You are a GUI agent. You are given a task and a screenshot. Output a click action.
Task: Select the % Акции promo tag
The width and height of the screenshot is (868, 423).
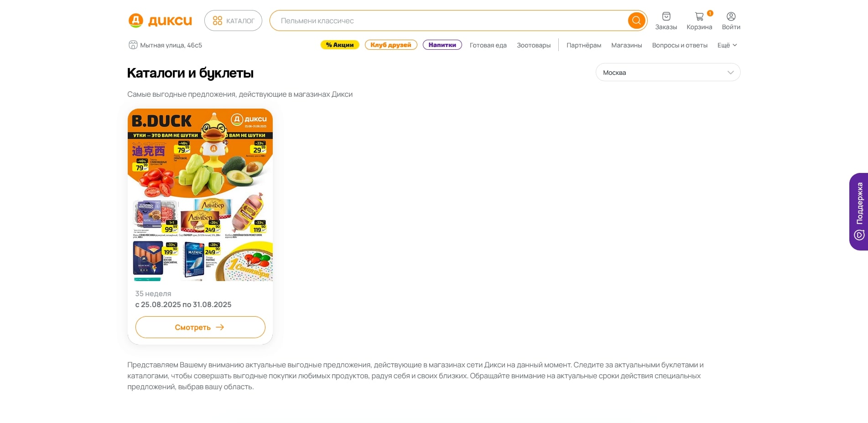point(340,45)
